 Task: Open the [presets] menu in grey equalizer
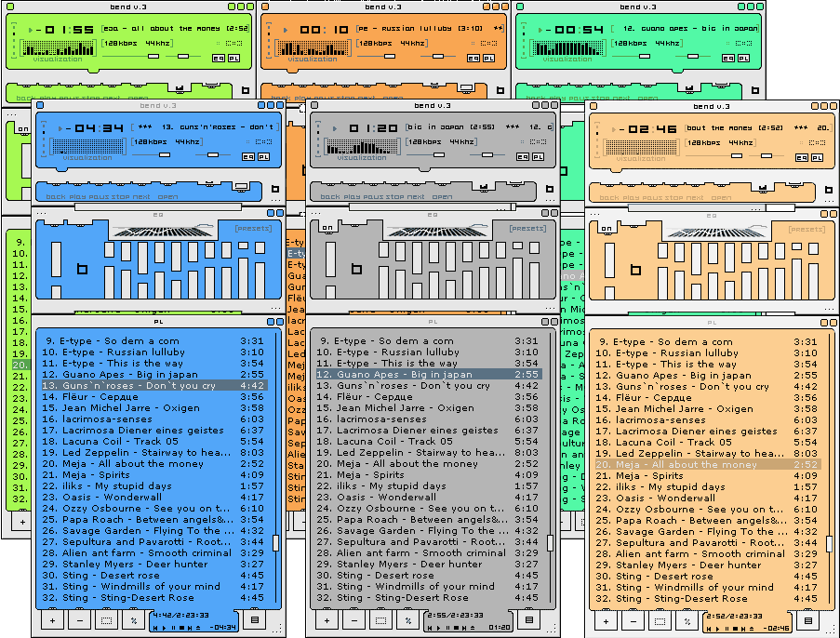527,229
